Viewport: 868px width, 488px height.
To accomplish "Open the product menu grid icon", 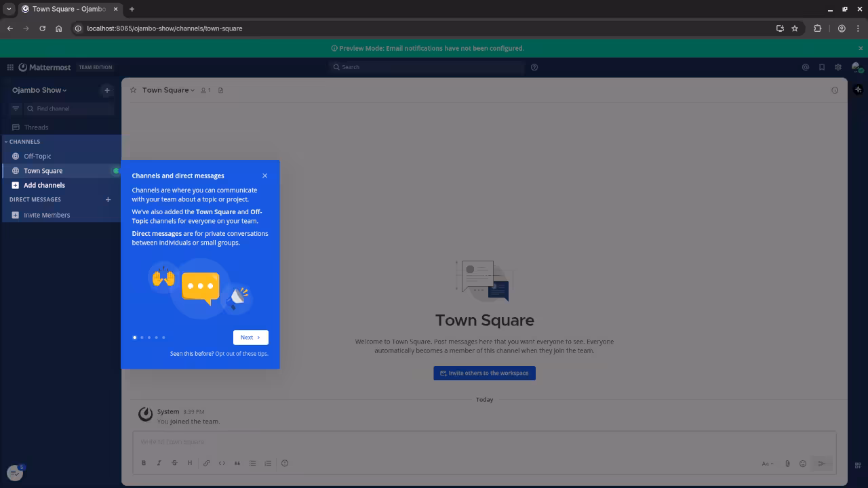I will pos(10,67).
